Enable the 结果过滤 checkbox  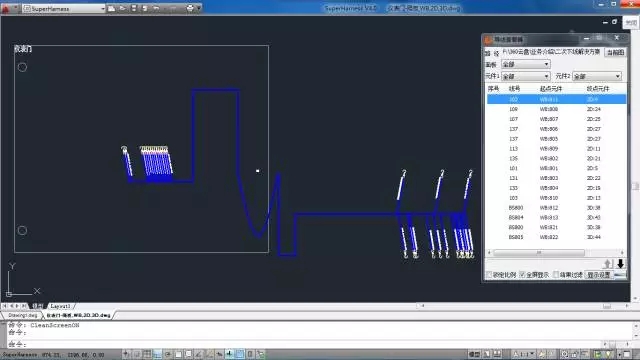(x=556, y=275)
